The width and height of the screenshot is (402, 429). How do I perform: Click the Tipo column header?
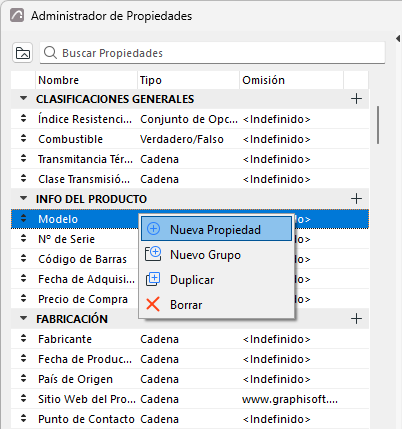[188, 80]
